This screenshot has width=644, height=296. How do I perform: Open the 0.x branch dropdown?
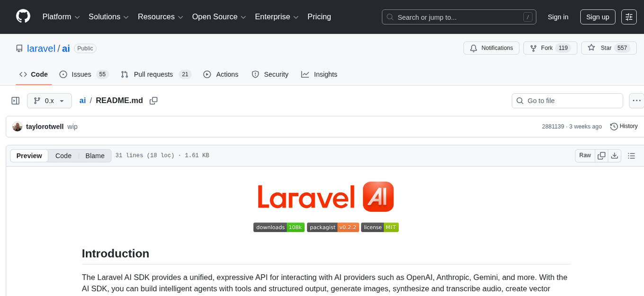coord(49,101)
